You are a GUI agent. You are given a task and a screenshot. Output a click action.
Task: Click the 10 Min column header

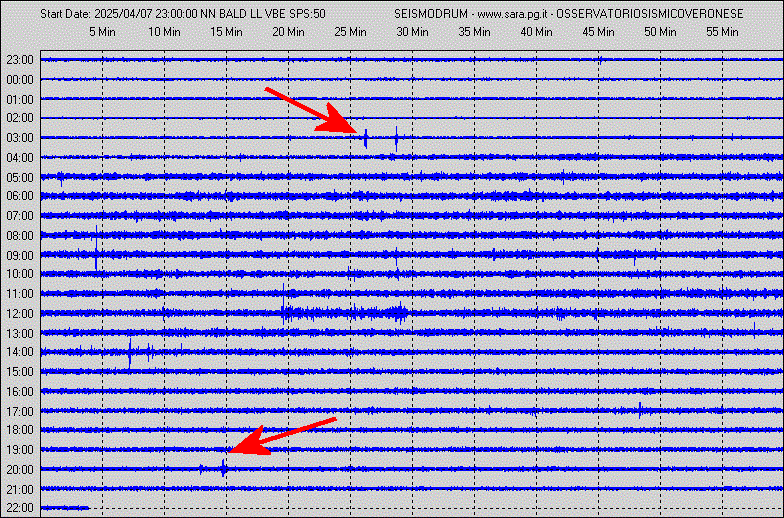pyautogui.click(x=164, y=32)
